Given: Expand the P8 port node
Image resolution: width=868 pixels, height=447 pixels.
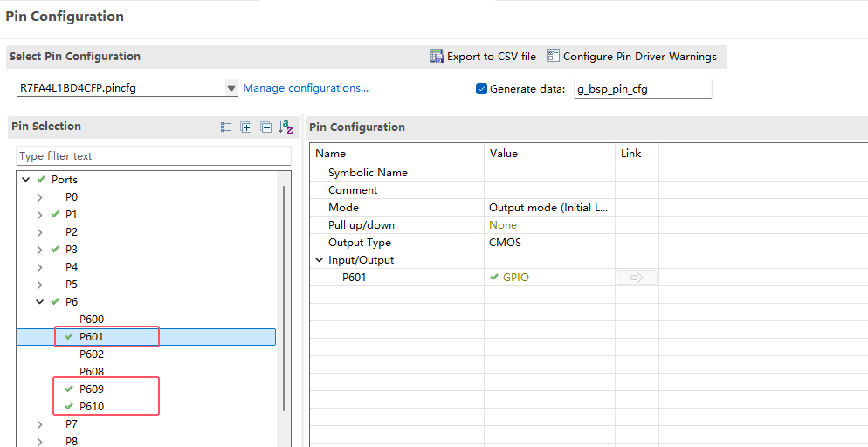Looking at the screenshot, I should pos(39,442).
